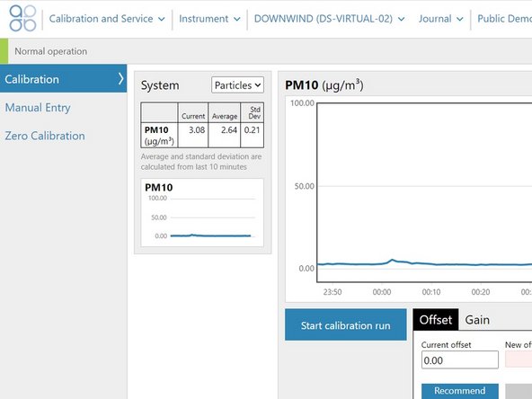Select Calibration in the sidebar
The image size is (532, 399).
point(64,79)
